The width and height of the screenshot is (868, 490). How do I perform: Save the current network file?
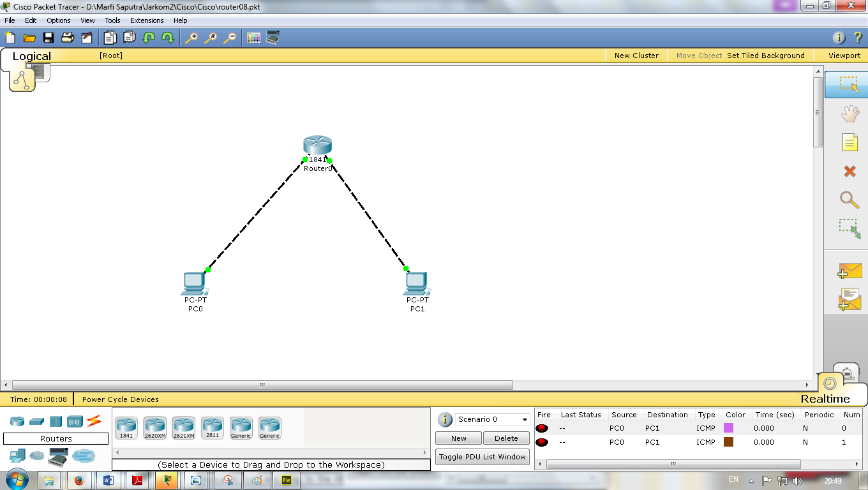click(49, 38)
